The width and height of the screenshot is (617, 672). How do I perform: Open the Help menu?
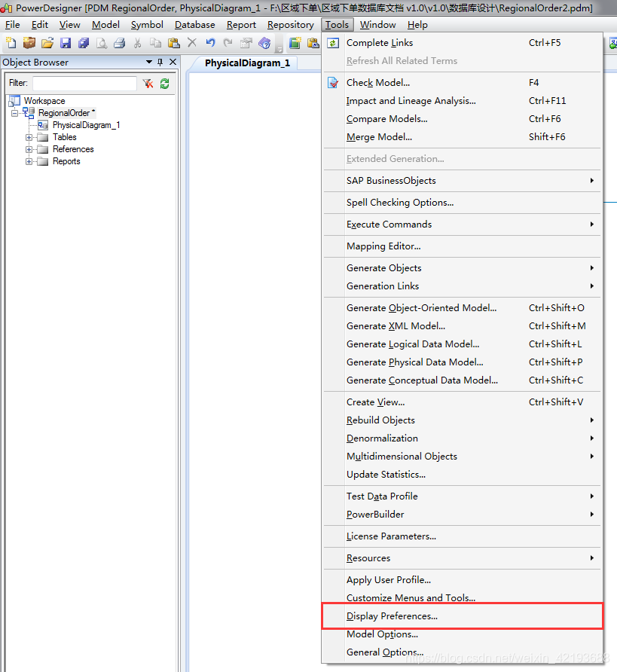[417, 25]
